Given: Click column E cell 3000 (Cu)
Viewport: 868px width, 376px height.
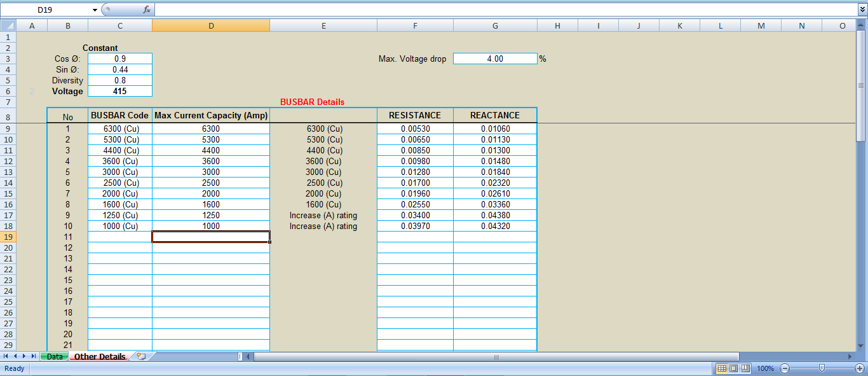Looking at the screenshot, I should tap(323, 172).
